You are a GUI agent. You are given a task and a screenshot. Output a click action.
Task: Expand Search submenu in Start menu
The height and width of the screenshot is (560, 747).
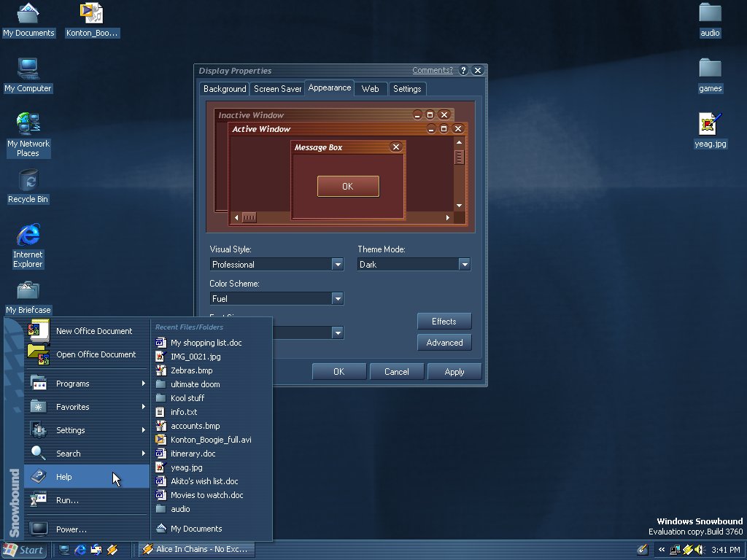pyautogui.click(x=87, y=454)
